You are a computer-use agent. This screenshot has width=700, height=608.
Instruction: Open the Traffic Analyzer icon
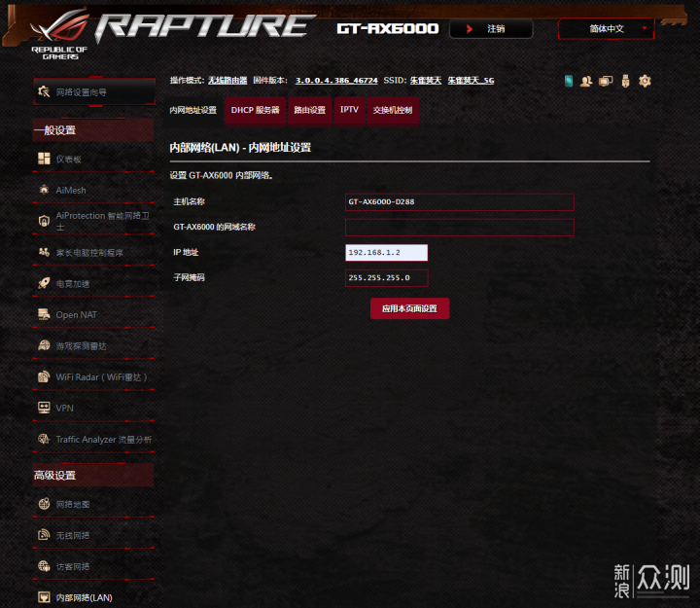click(x=44, y=439)
